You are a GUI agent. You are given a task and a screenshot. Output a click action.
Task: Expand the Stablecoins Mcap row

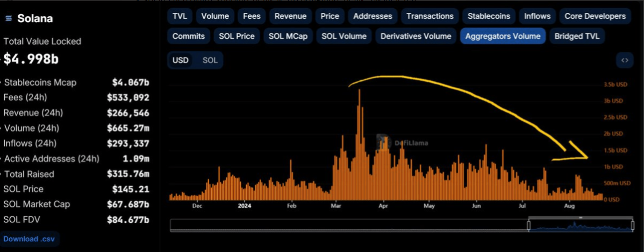(76, 82)
